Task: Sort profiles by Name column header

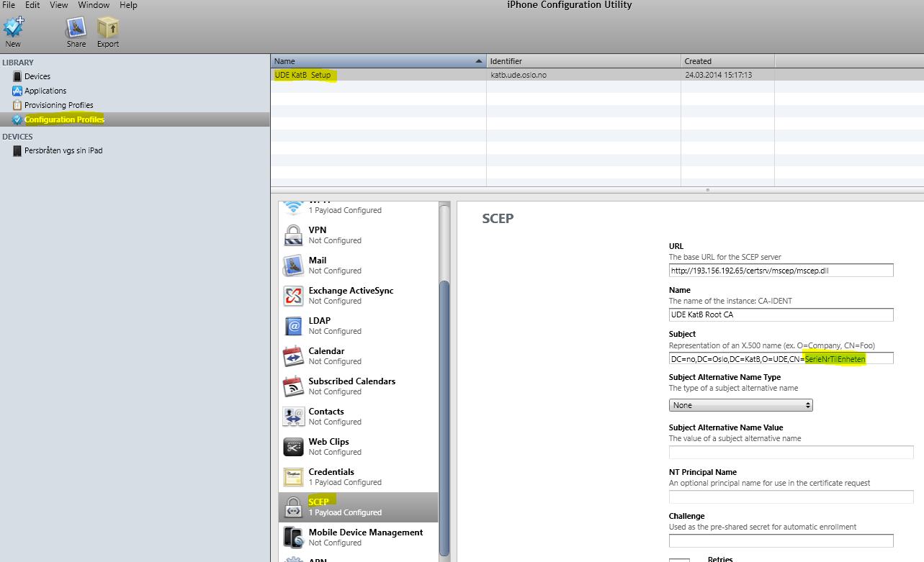Action: pyautogui.click(x=378, y=61)
